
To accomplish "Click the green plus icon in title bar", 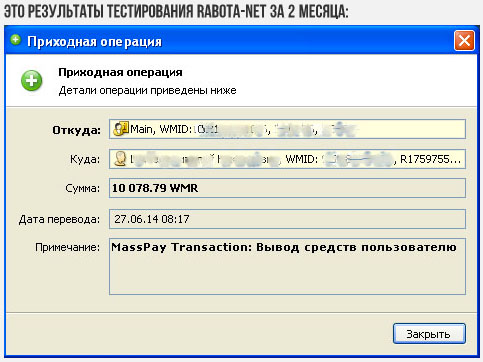I will pos(15,40).
